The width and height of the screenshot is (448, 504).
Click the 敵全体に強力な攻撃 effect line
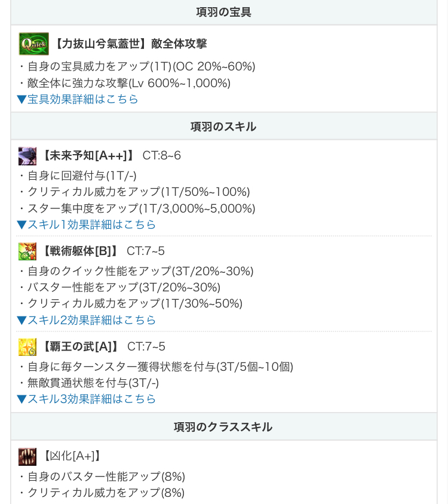(124, 83)
